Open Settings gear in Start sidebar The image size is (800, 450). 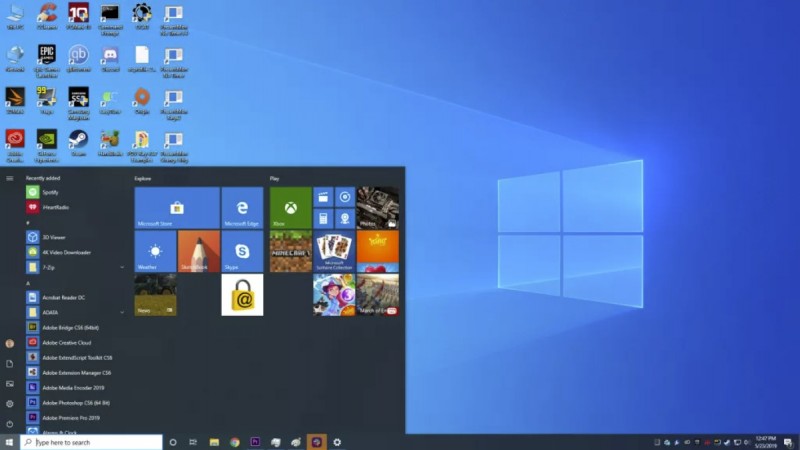[10, 403]
